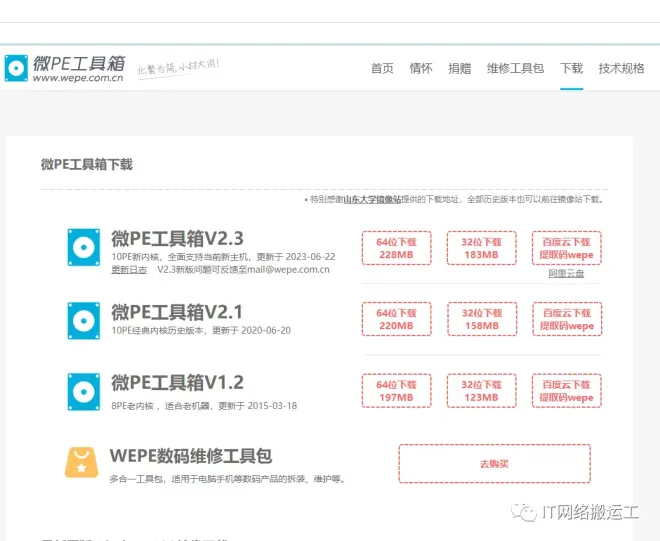Open the 阿里云盘 link
Image resolution: width=660 pixels, height=541 pixels.
(x=566, y=274)
